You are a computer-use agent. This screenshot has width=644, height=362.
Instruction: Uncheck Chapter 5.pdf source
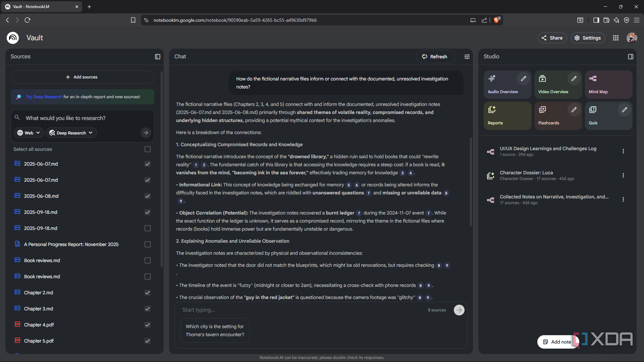point(148,341)
